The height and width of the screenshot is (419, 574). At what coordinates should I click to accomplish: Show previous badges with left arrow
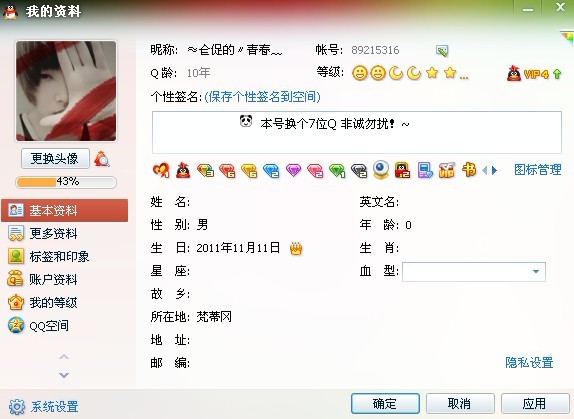point(485,170)
